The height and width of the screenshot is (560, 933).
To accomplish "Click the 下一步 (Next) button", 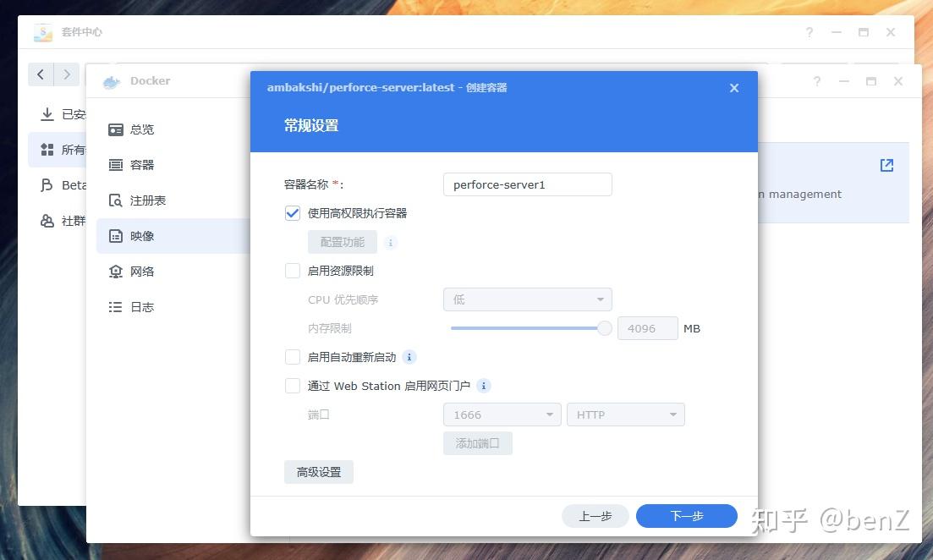I will (686, 516).
